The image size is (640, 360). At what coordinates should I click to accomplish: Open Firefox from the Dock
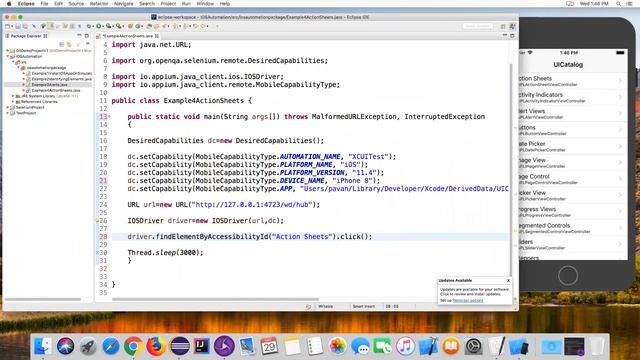coord(156,346)
